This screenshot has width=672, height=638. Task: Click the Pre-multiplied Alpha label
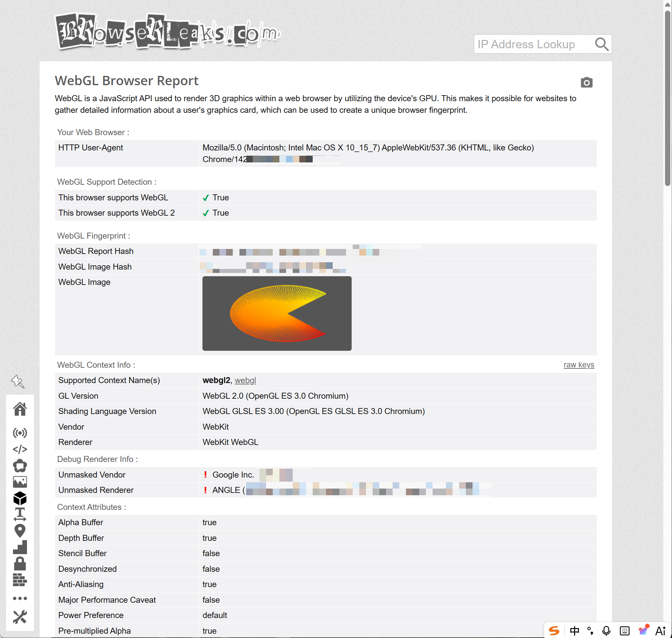point(94,631)
